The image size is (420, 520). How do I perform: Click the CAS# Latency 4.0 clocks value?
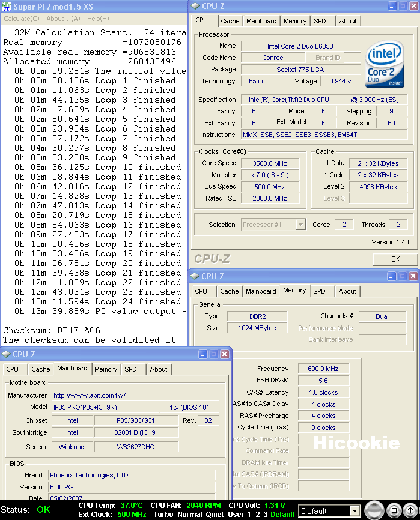coord(323,392)
